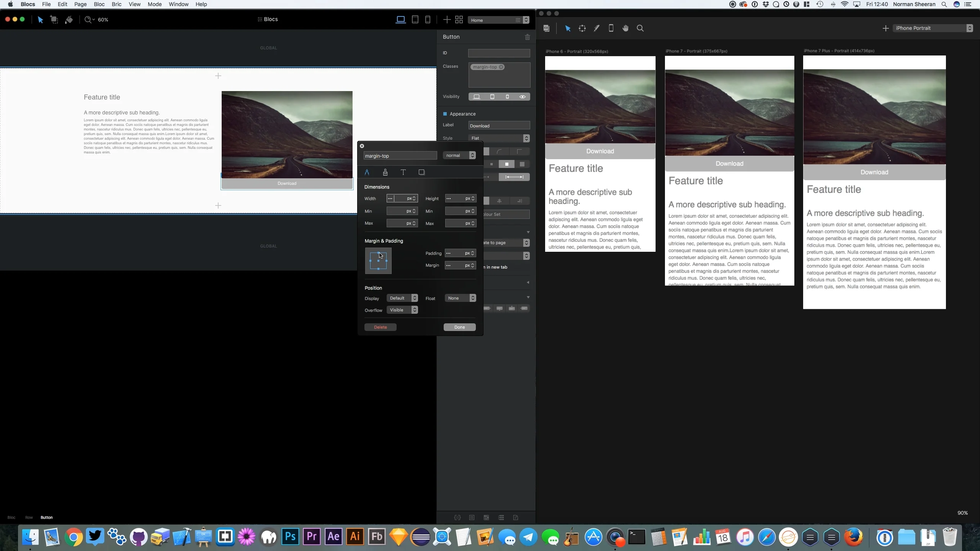
Task: Open the Mode menu in menu bar
Action: click(155, 4)
